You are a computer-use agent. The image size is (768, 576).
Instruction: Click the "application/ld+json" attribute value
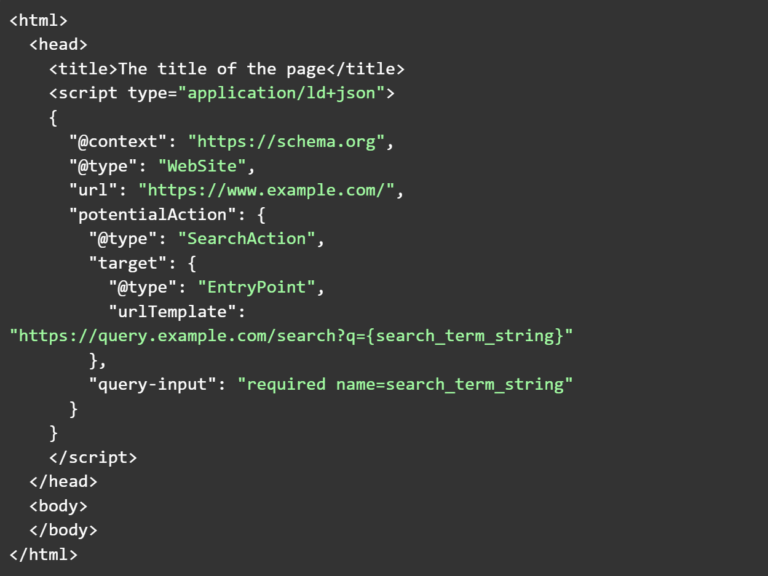(x=286, y=93)
